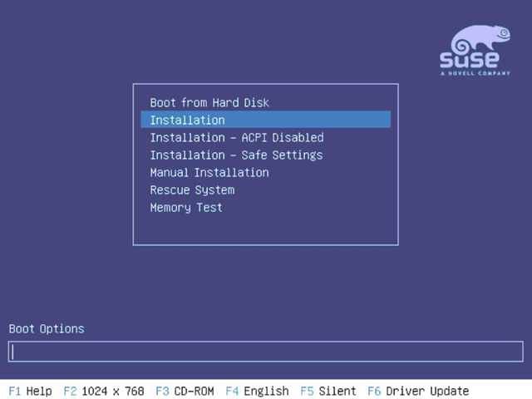532x399 pixels.
Task: Change 1024 x 768 resolution with F2
Action: (x=104, y=391)
